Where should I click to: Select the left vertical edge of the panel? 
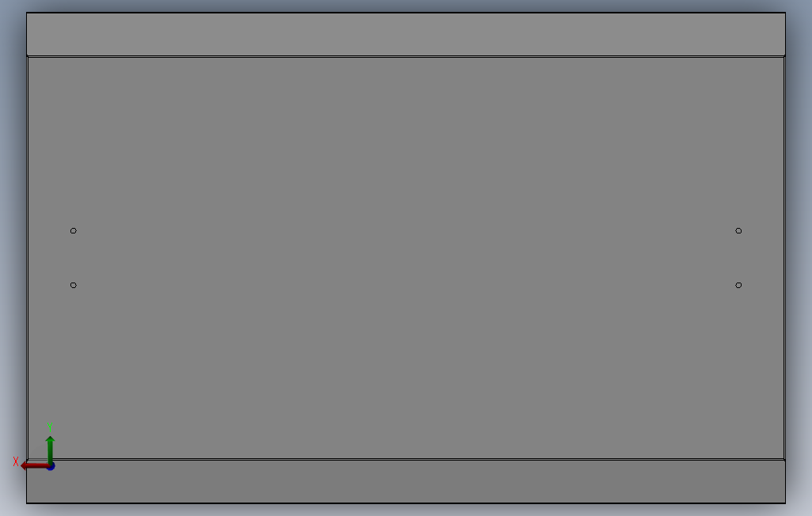click(28, 258)
